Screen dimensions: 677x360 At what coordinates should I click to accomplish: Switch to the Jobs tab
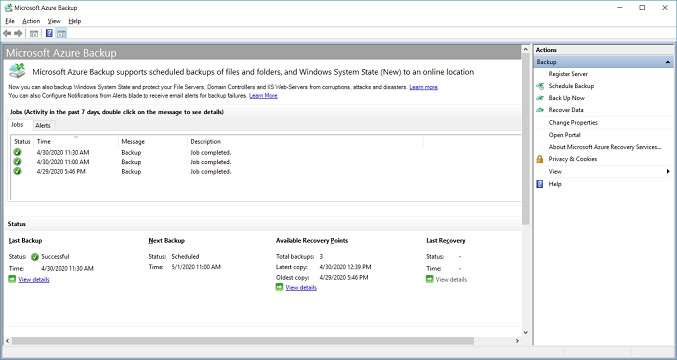17,125
